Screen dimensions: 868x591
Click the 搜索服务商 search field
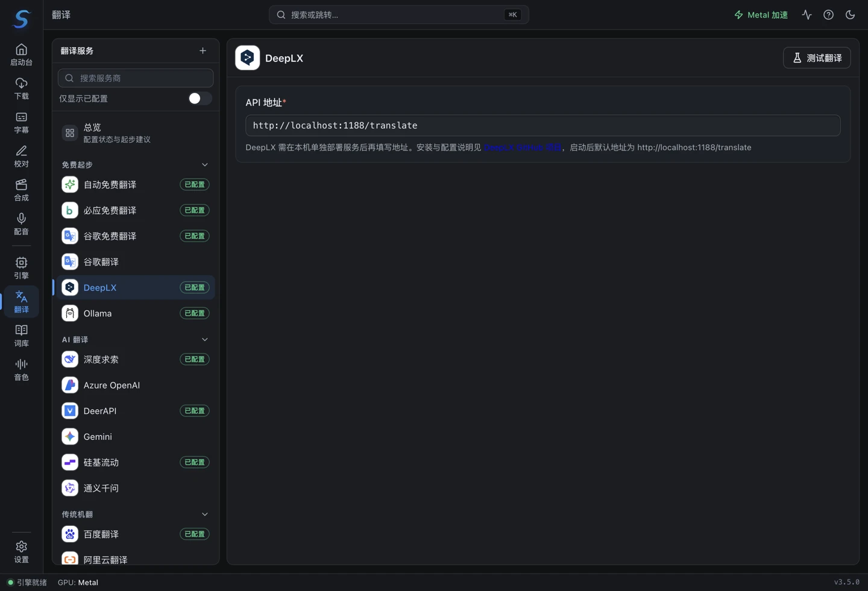click(136, 78)
